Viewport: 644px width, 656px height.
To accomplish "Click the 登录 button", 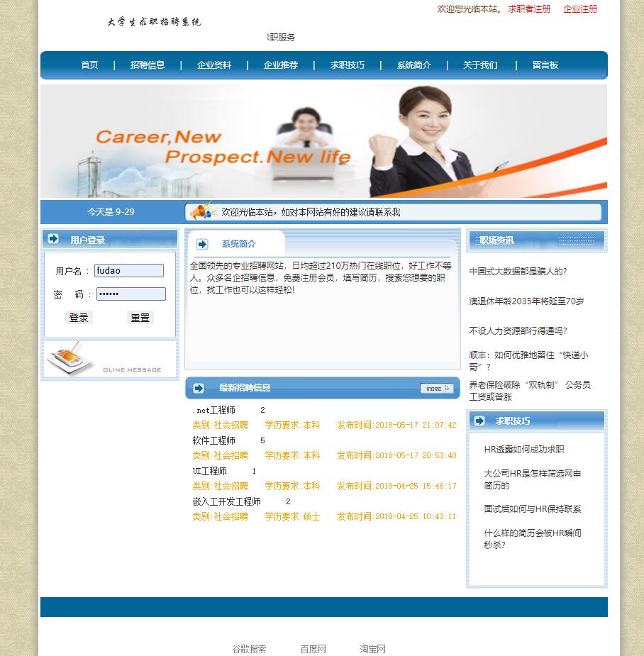I will coord(79,317).
